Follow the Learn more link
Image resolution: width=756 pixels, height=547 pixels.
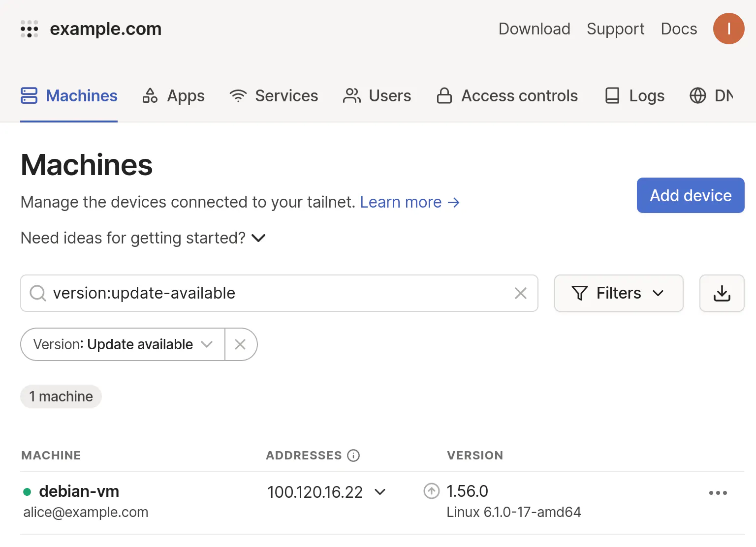point(409,202)
